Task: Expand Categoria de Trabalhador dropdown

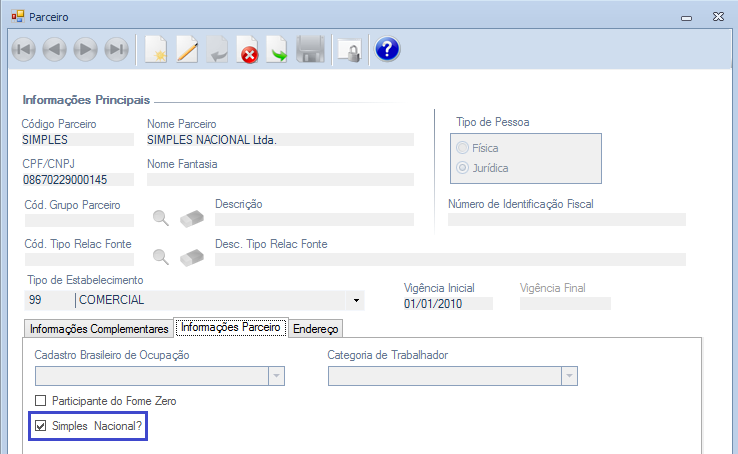Action: tap(569, 376)
